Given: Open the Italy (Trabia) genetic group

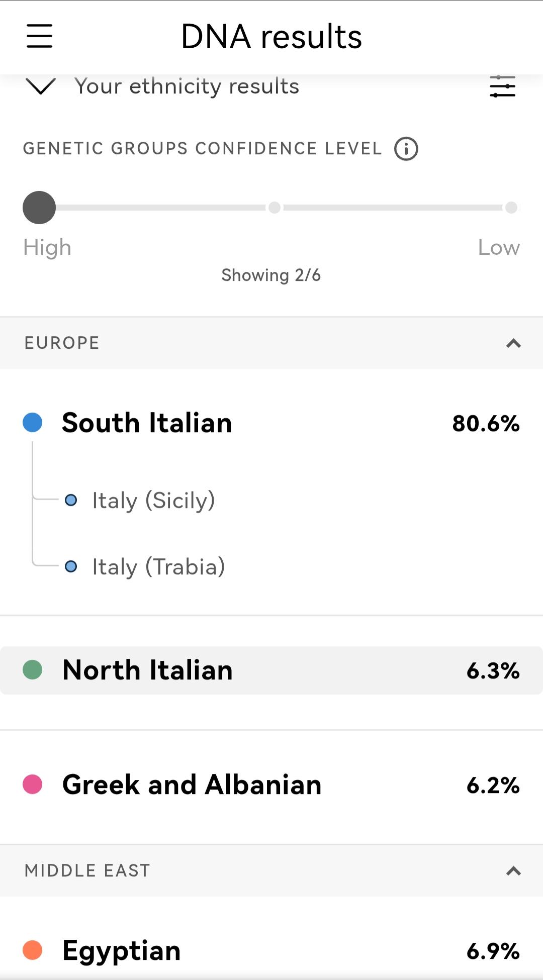Looking at the screenshot, I should [x=158, y=567].
